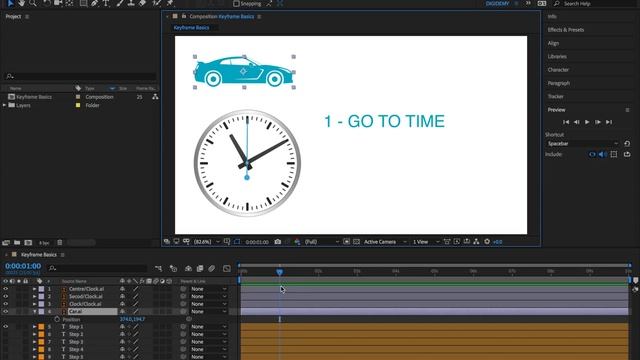Select the Rectangle shape tool

pyautogui.click(x=83, y=3)
